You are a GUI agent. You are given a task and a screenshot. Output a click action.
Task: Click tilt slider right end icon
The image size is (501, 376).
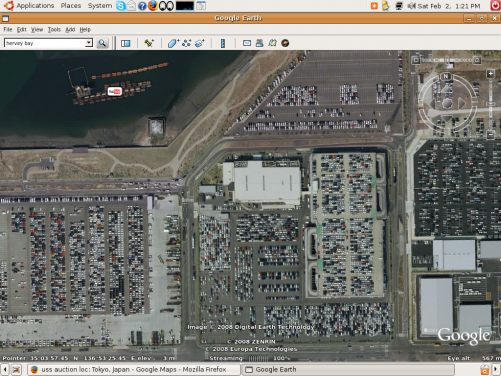(x=477, y=60)
